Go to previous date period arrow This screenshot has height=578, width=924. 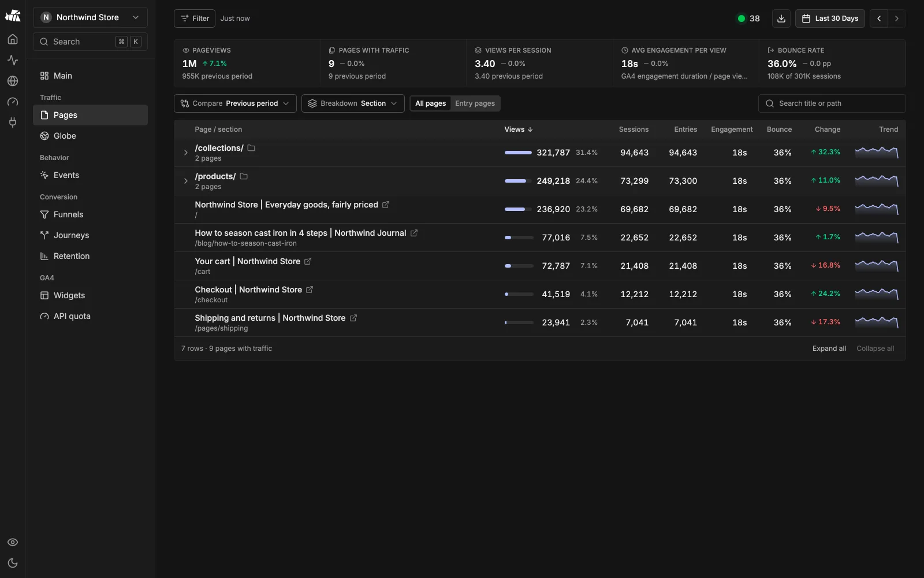point(879,18)
